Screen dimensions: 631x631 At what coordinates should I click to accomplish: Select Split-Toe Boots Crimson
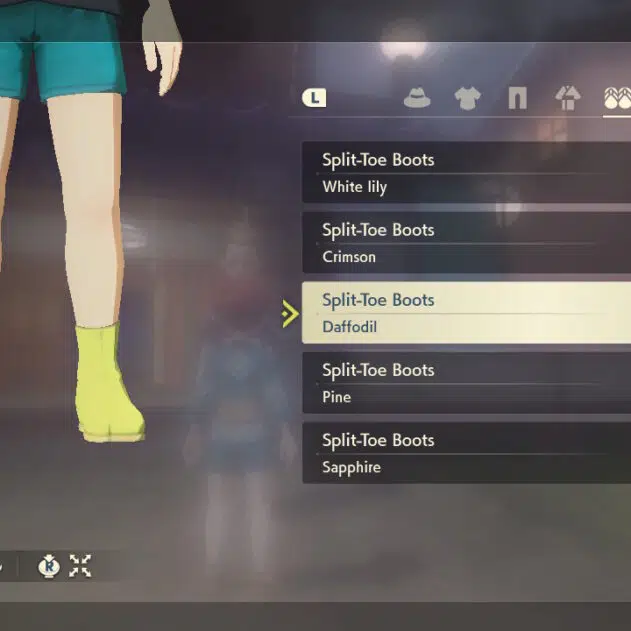coord(466,242)
